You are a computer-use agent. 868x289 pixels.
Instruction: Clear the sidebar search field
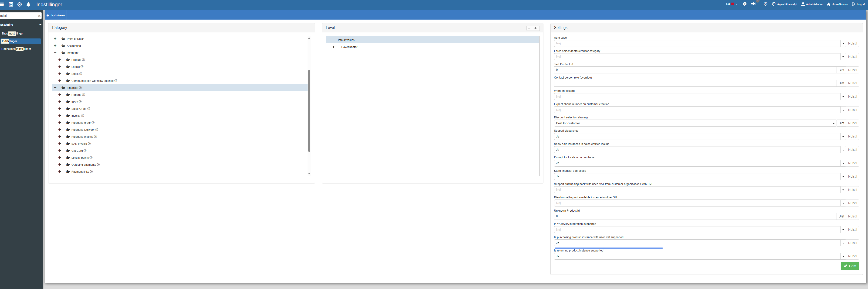[x=39, y=16]
